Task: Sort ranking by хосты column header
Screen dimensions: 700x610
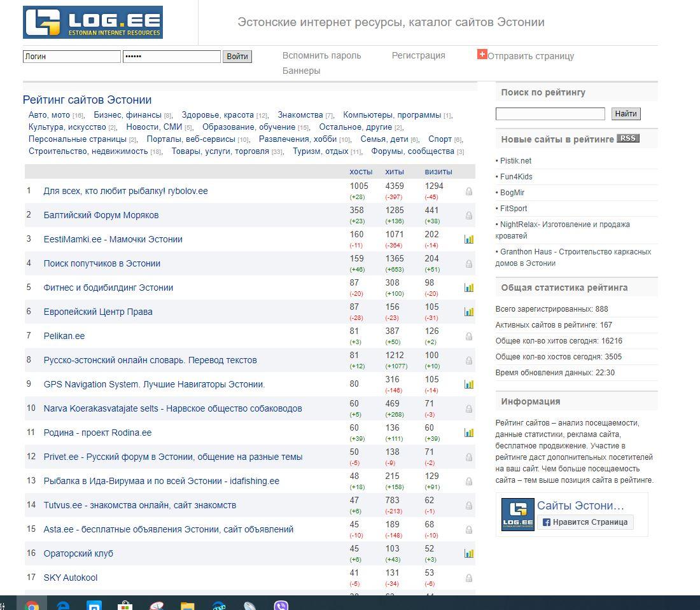Action: click(x=361, y=172)
